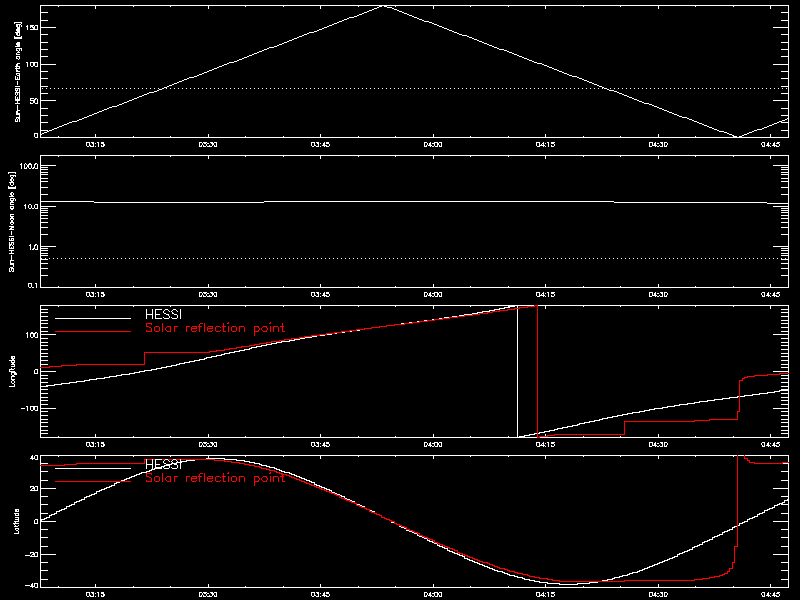Image resolution: width=800 pixels, height=600 pixels.
Task: Click 04:45 time label under Latitude plot
Action: click(771, 595)
